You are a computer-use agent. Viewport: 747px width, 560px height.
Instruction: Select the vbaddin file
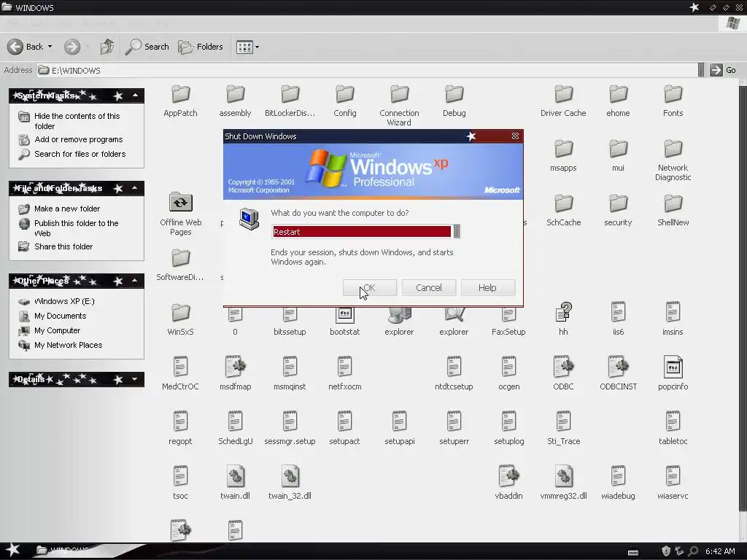(x=508, y=483)
